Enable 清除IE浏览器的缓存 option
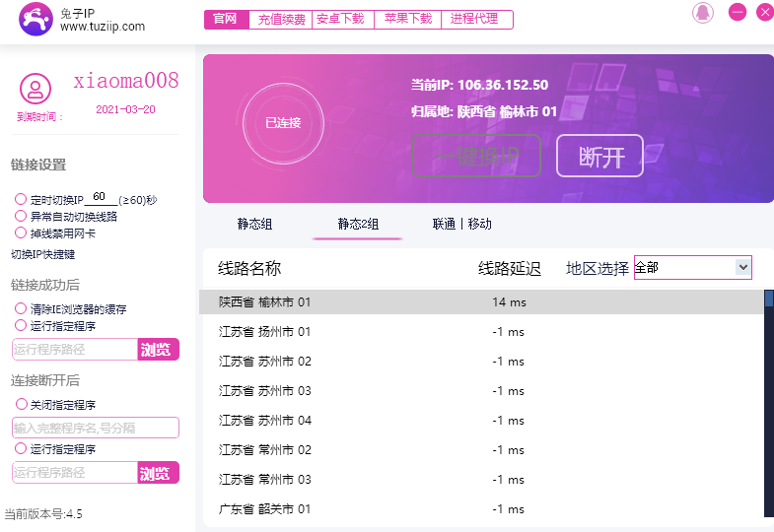774x532 pixels. (x=21, y=308)
